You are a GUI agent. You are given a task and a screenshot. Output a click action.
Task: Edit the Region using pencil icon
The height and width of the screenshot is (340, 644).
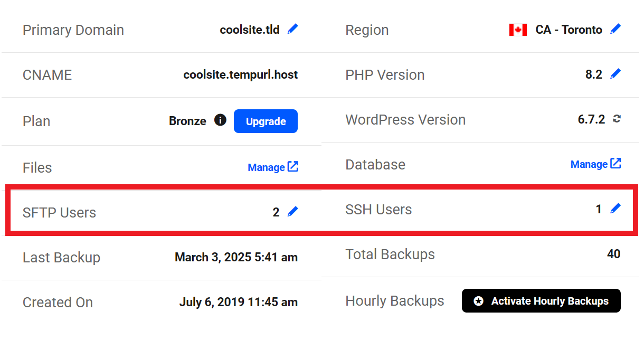pyautogui.click(x=615, y=29)
